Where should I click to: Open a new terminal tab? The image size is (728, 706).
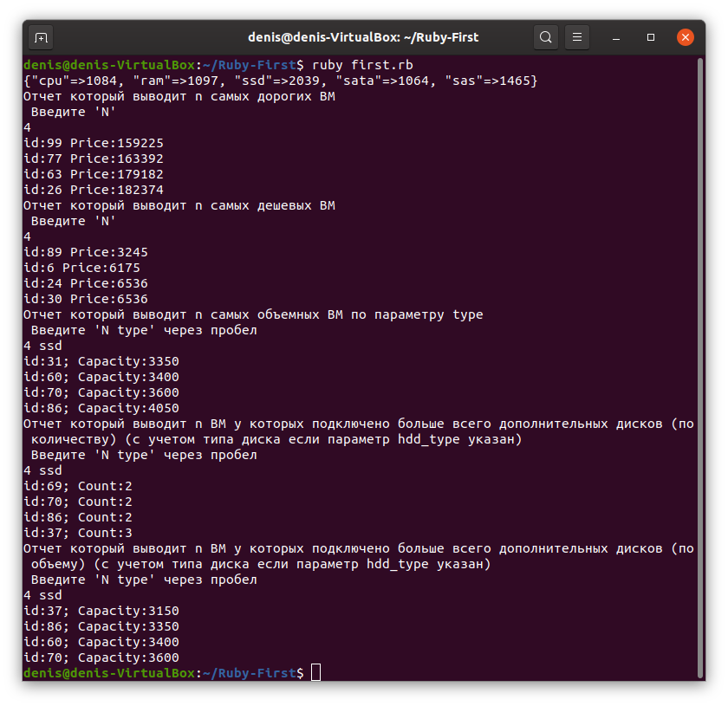click(x=41, y=37)
